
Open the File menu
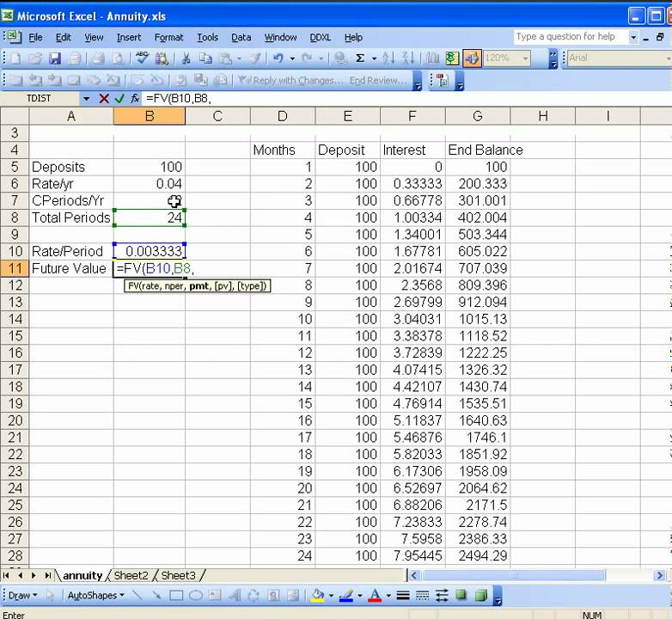[35, 38]
